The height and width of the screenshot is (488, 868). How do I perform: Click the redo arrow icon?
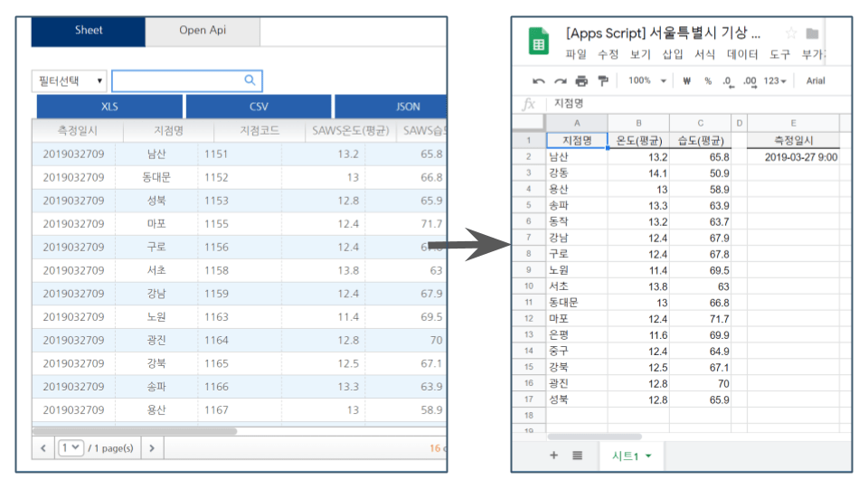point(561,81)
